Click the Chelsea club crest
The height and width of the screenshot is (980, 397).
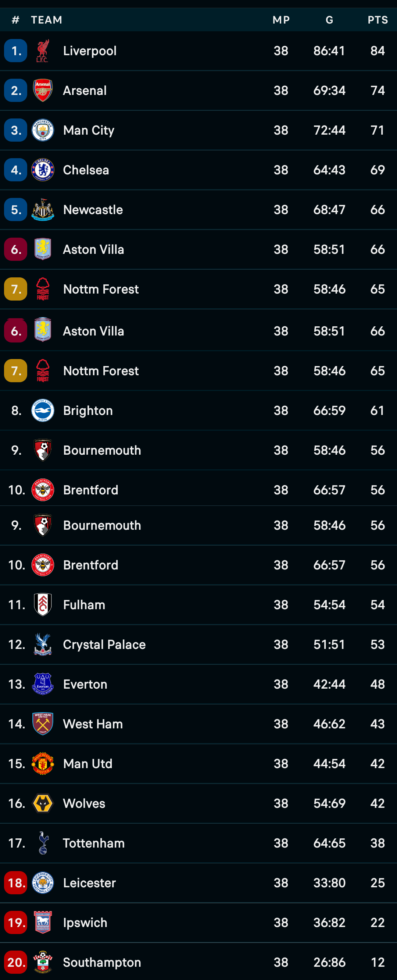pyautogui.click(x=43, y=170)
